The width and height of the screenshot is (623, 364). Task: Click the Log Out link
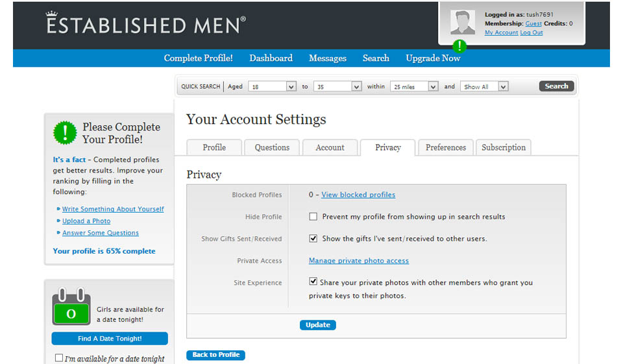tap(531, 32)
